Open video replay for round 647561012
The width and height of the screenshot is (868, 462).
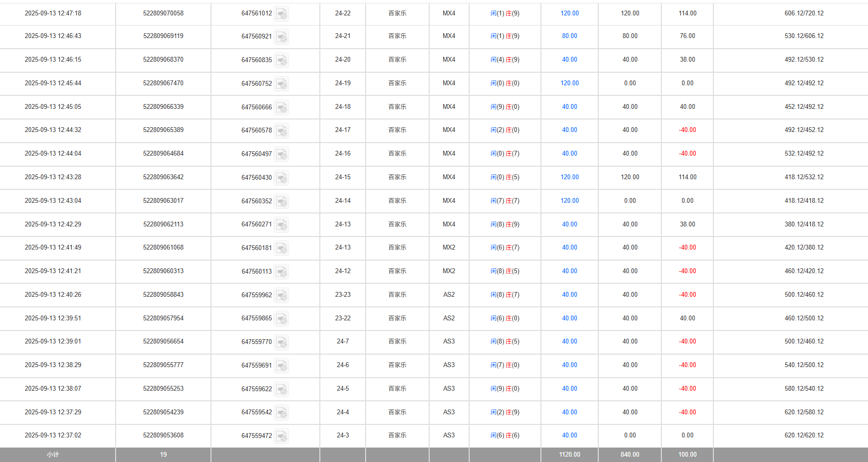(282, 14)
